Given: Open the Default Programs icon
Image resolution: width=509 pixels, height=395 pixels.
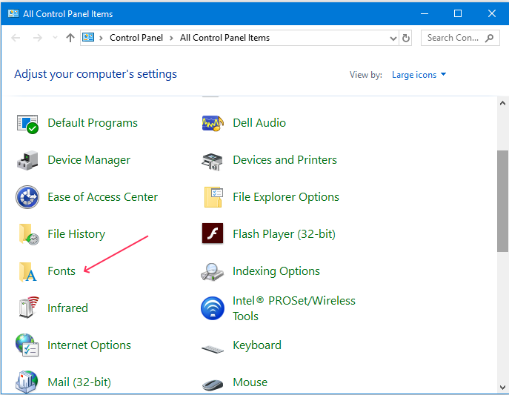Looking at the screenshot, I should click(28, 124).
